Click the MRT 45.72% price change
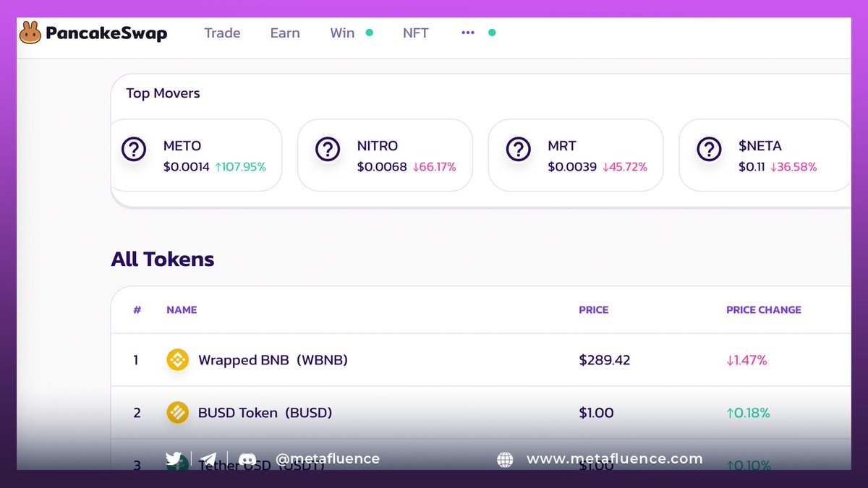This screenshot has height=488, width=868. [x=625, y=167]
